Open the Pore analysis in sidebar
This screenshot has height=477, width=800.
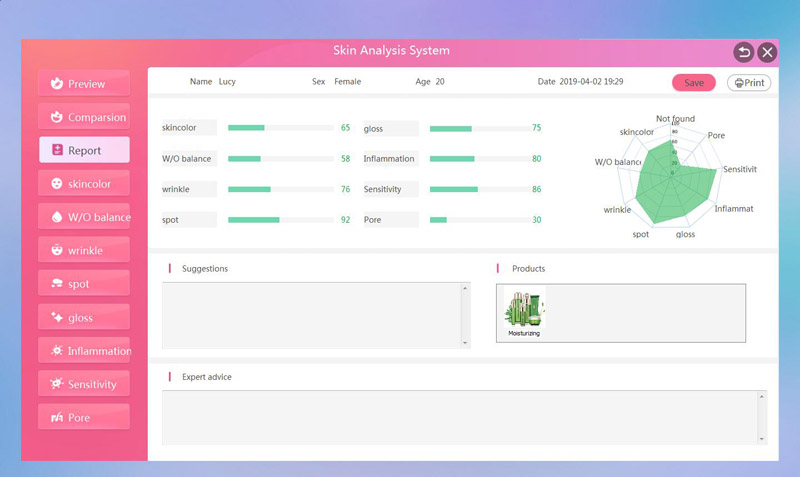tap(84, 417)
